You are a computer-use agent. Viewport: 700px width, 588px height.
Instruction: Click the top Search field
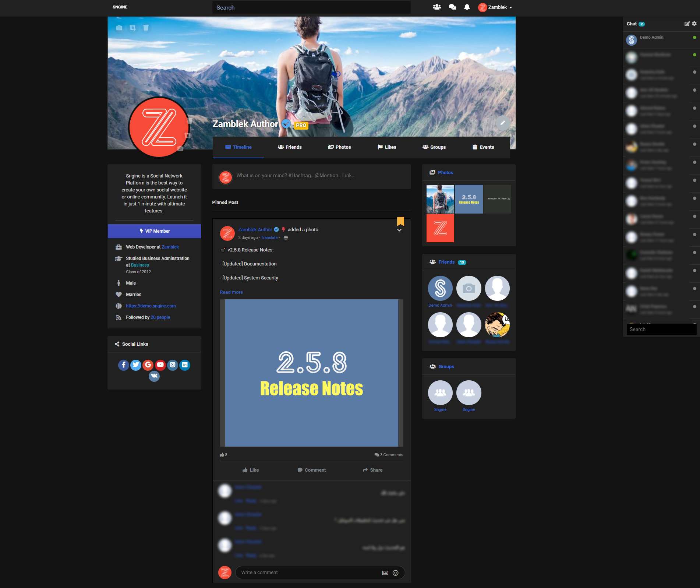311,7
